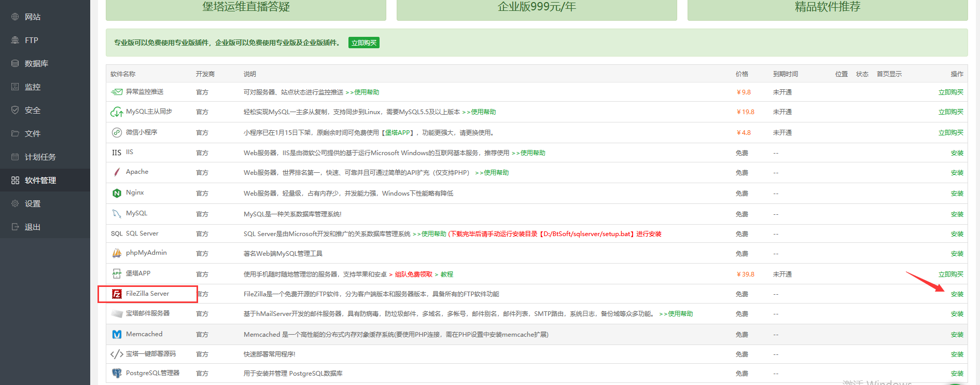Select the 软件管理 grid icon

pyautogui.click(x=15, y=180)
